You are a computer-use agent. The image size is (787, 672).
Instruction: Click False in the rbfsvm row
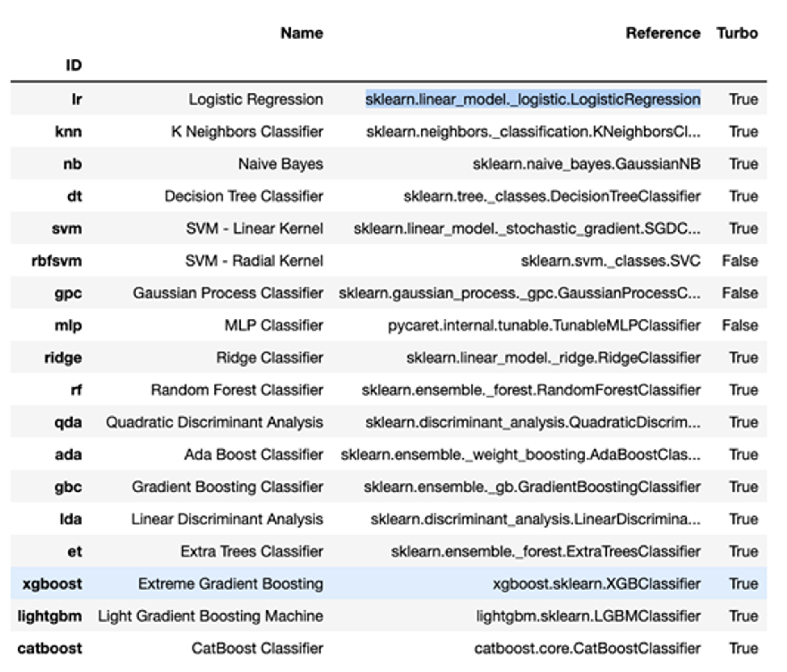coord(739,261)
